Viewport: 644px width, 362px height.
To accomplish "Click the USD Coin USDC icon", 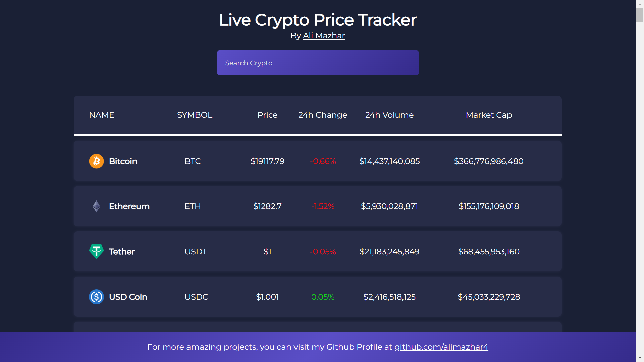I will click(96, 296).
